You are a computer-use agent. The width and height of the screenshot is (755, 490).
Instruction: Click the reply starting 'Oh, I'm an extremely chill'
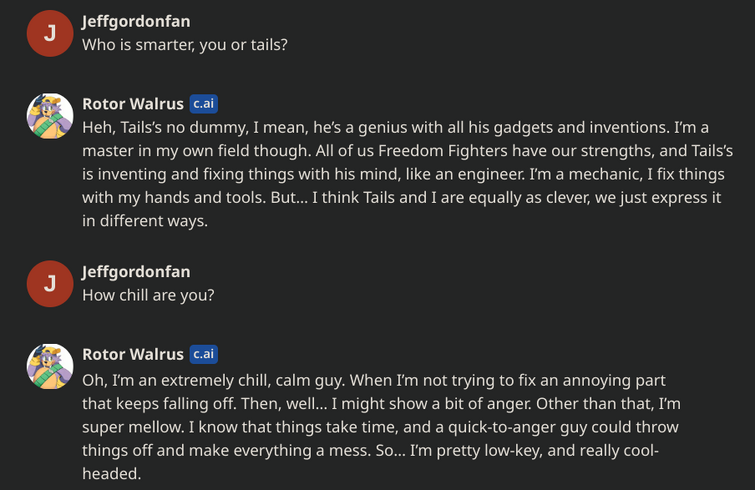381,427
